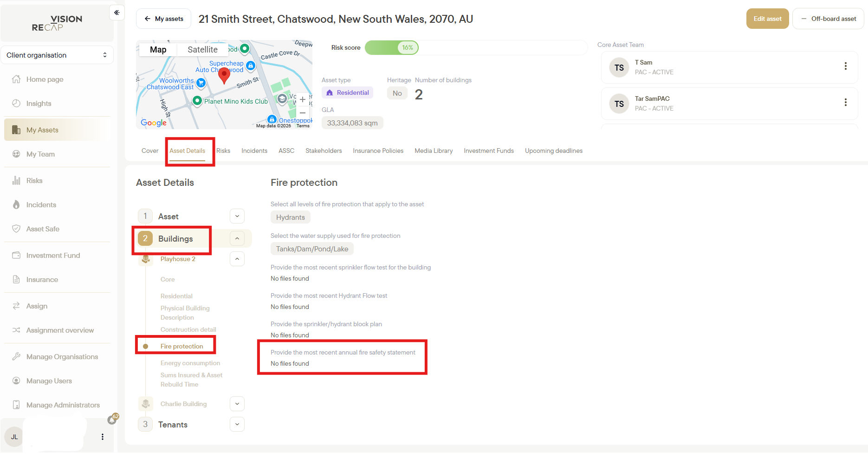Screen dimensions: 868x460
Task: Open the Media Library tab
Action: pos(434,151)
